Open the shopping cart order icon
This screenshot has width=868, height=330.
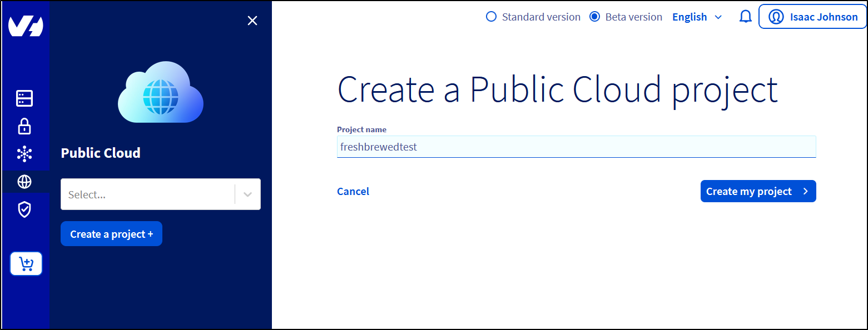[x=26, y=263]
